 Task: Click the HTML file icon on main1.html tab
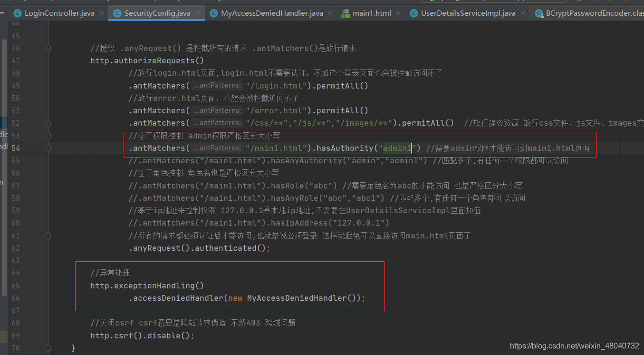(x=346, y=13)
